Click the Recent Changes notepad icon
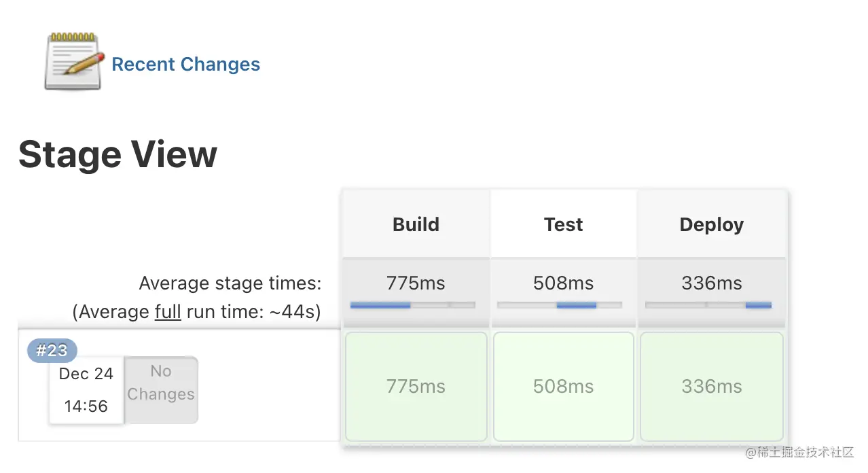The width and height of the screenshot is (868, 473). pyautogui.click(x=73, y=63)
